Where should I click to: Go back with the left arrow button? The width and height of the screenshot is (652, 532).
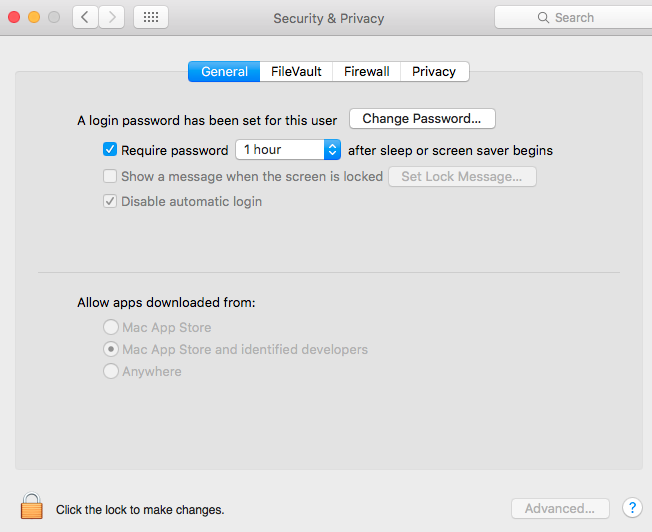pyautogui.click(x=85, y=17)
